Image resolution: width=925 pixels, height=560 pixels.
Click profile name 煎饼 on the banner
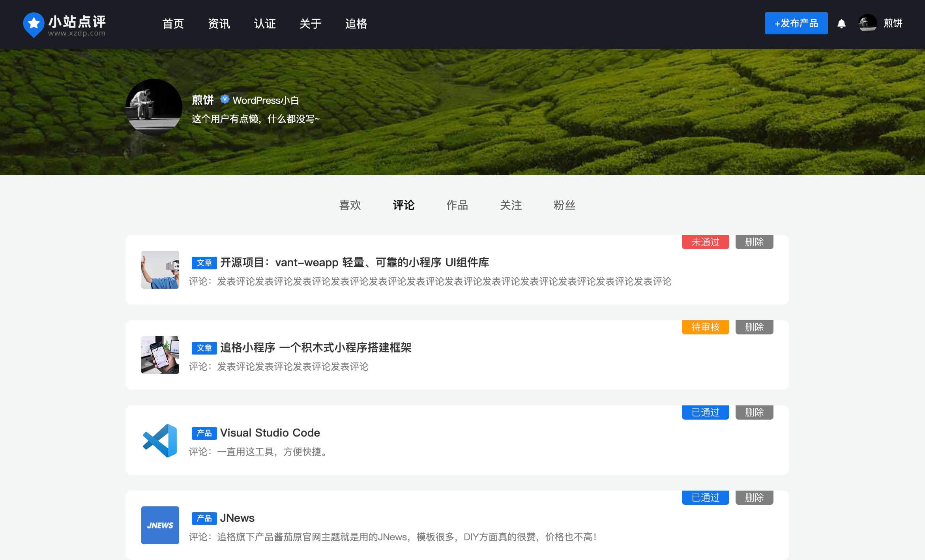click(x=203, y=100)
